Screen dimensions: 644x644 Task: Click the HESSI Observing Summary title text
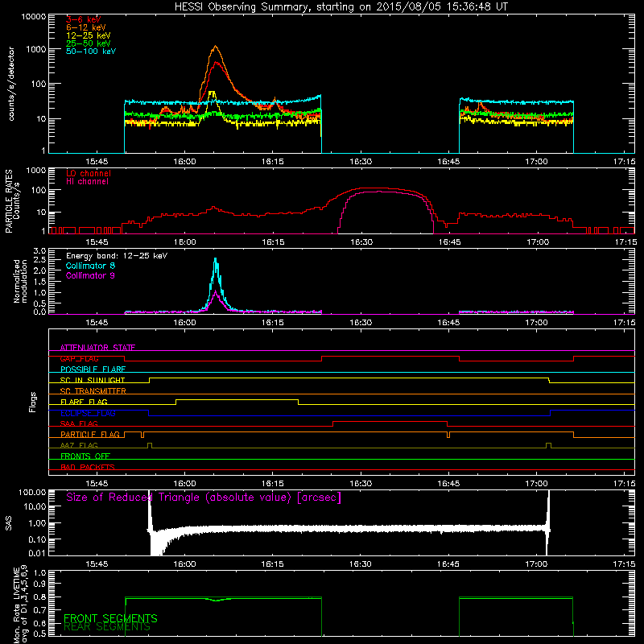(341, 6)
